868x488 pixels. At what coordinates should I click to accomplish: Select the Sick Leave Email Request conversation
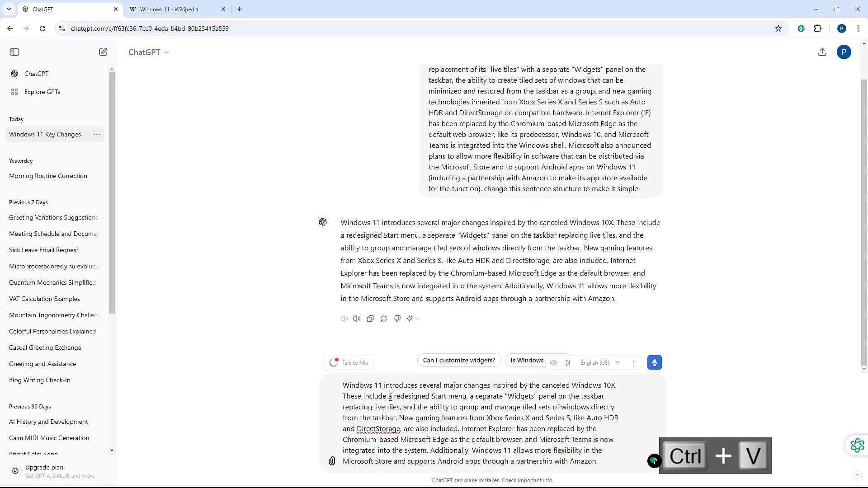click(43, 250)
